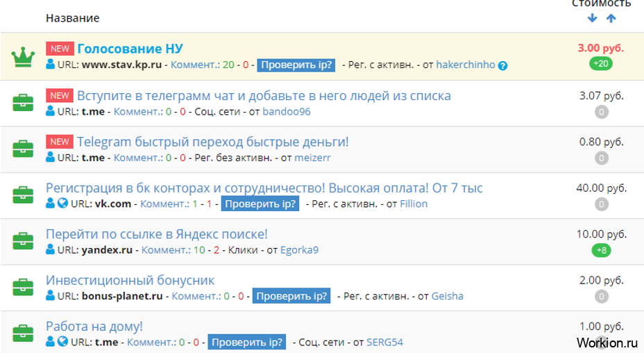Open Коммент.: link in bonus-planet.ru row
Viewport: 644px width, 353px height.
coord(196,296)
